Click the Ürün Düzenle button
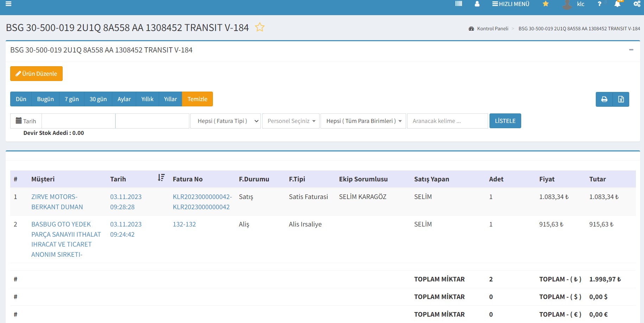 [36, 74]
